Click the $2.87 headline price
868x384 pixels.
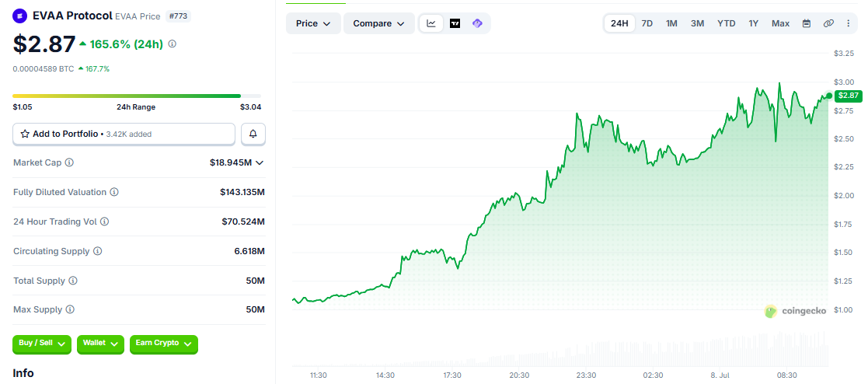click(x=44, y=44)
